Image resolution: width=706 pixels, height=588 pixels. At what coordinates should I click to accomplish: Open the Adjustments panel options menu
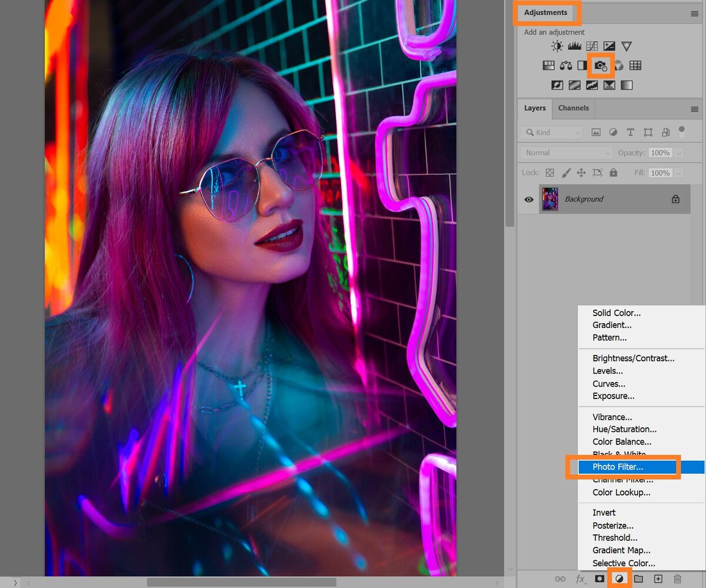[x=695, y=13]
